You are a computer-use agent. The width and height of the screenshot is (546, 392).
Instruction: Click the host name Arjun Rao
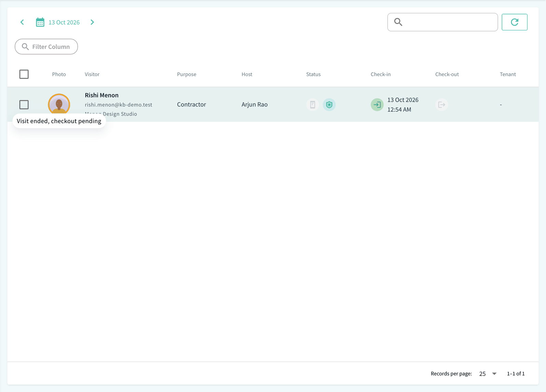(x=255, y=104)
